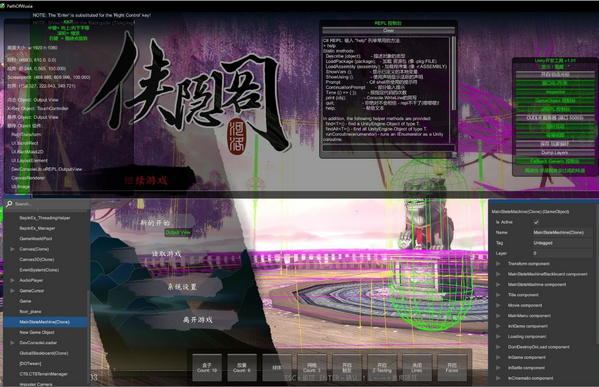
Task: Click the Clear button in REPL console
Action: pos(389,31)
